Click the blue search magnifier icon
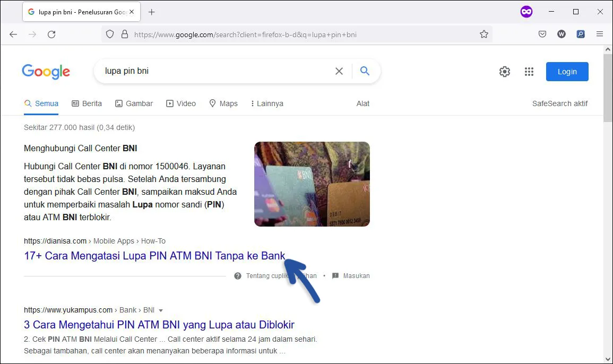This screenshot has width=613, height=364. pos(365,70)
